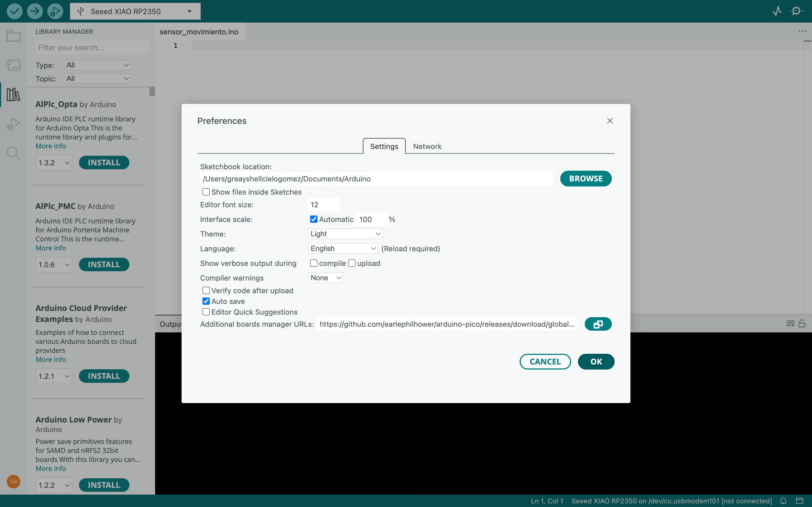Open Boards Manager sidebar icon
Viewport: 812px width, 507px height.
(x=14, y=65)
